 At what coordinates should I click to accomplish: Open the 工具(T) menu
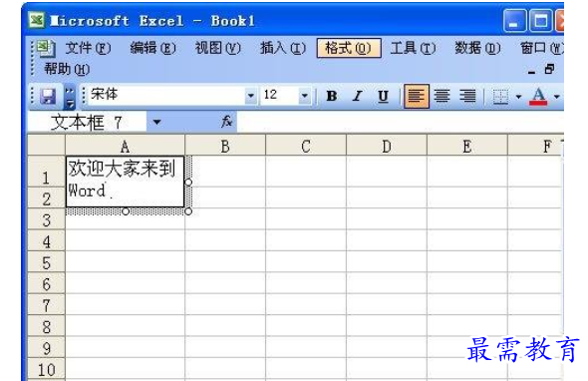[413, 48]
